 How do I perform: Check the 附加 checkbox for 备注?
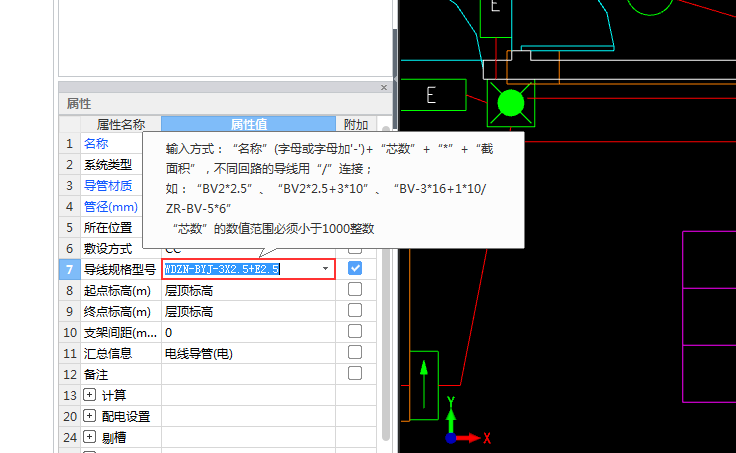pos(355,373)
